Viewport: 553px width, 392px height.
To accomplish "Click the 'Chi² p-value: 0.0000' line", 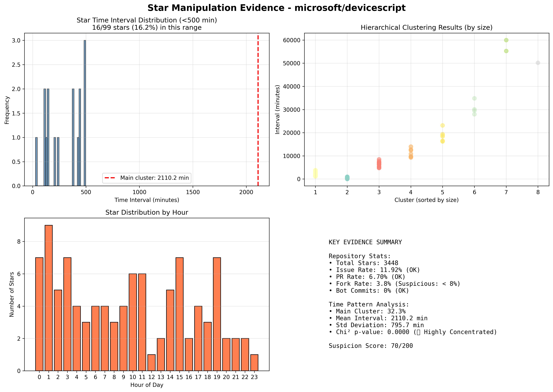I will (x=413, y=332).
